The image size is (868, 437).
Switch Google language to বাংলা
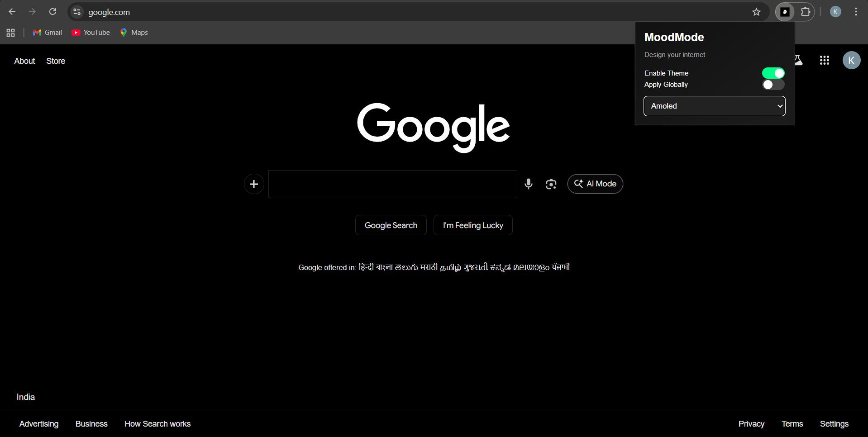coord(384,267)
